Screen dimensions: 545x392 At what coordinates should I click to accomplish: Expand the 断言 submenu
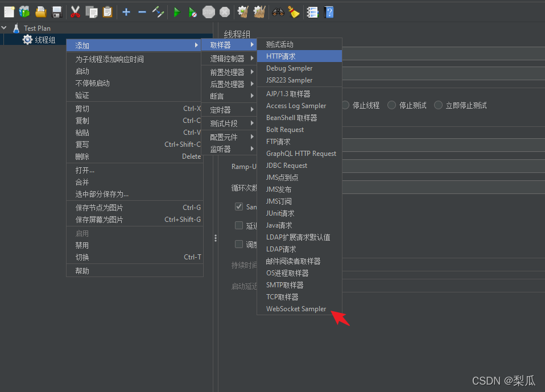click(x=229, y=96)
